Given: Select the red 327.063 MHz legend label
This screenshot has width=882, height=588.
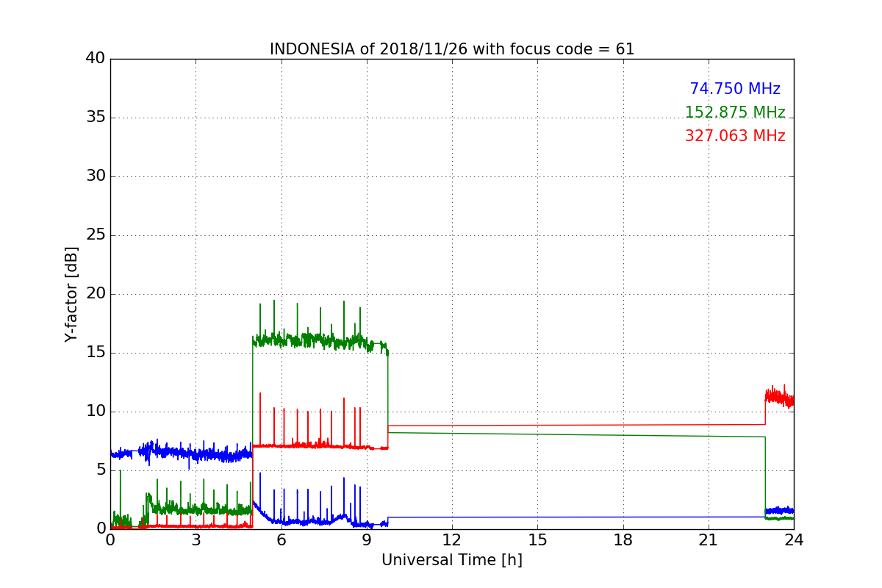Looking at the screenshot, I should tap(735, 136).
